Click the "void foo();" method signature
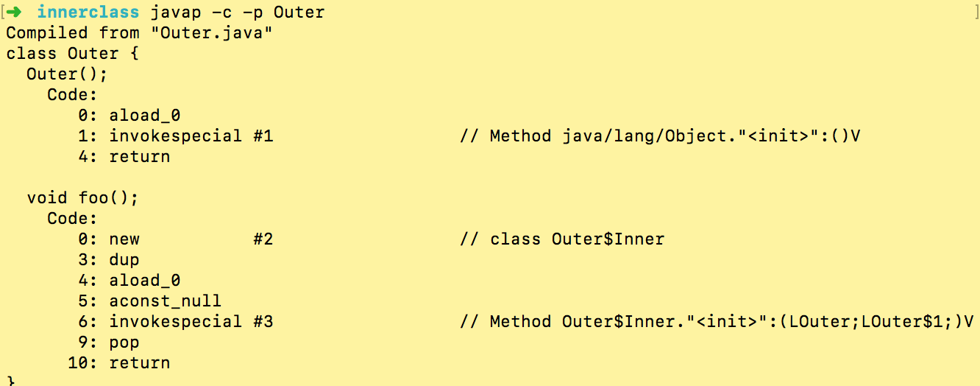Screen dimensions: 980x386 pyautogui.click(x=82, y=197)
